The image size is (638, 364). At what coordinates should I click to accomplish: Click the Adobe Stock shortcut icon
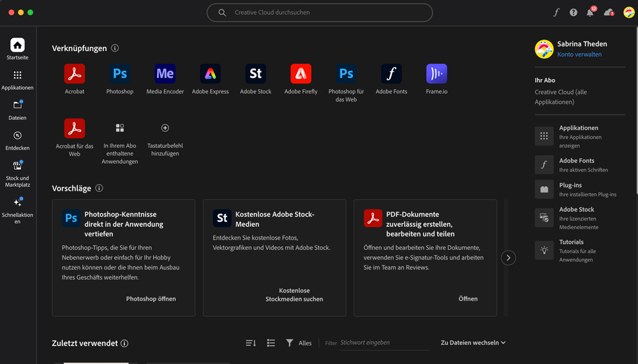pos(255,74)
